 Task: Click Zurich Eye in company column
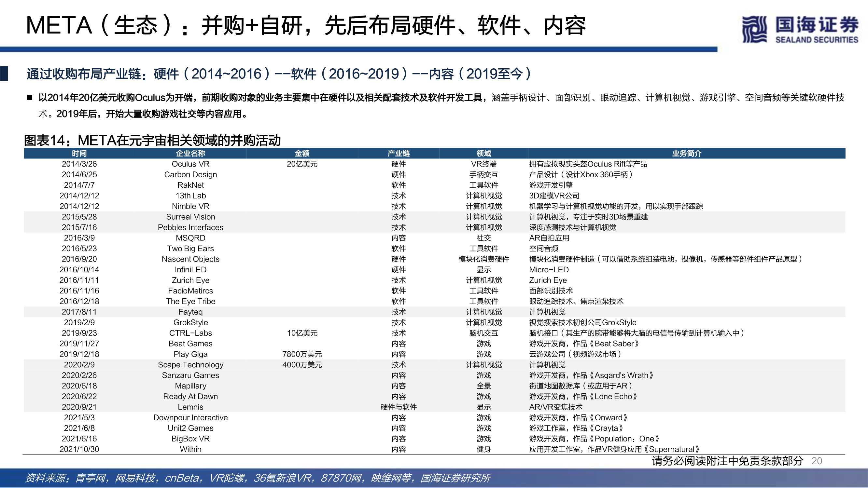coord(190,280)
